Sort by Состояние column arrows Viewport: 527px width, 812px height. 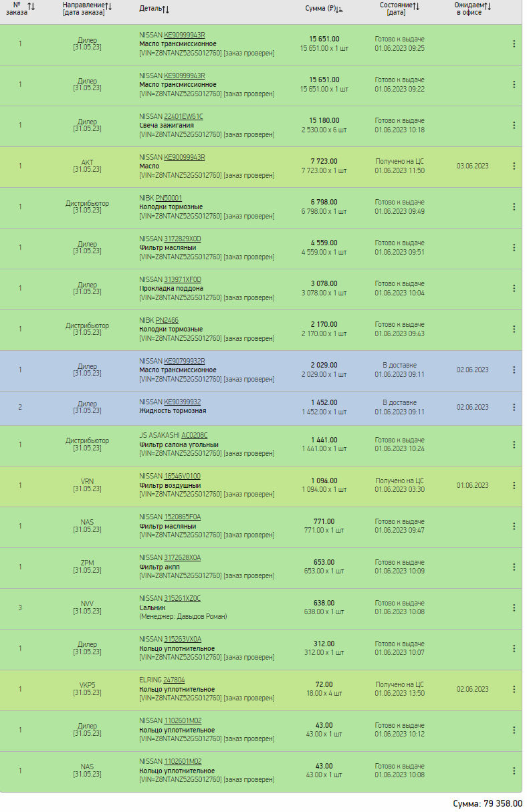416,6
